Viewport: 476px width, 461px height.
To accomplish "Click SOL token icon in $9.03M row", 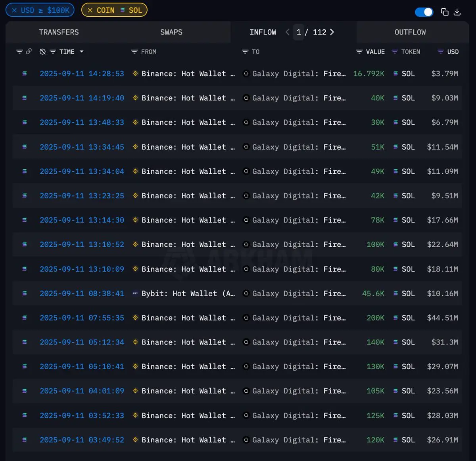I will point(395,98).
